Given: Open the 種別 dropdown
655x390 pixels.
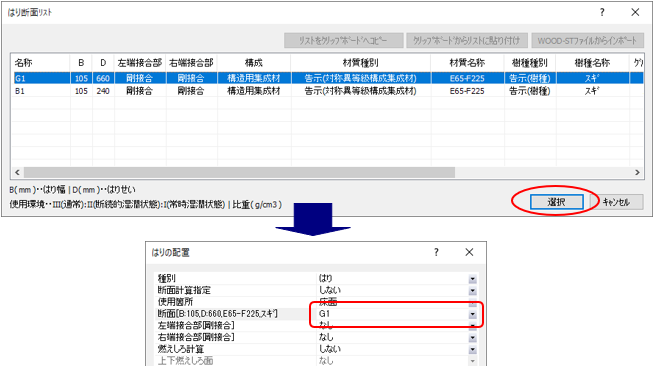Looking at the screenshot, I should [472, 279].
